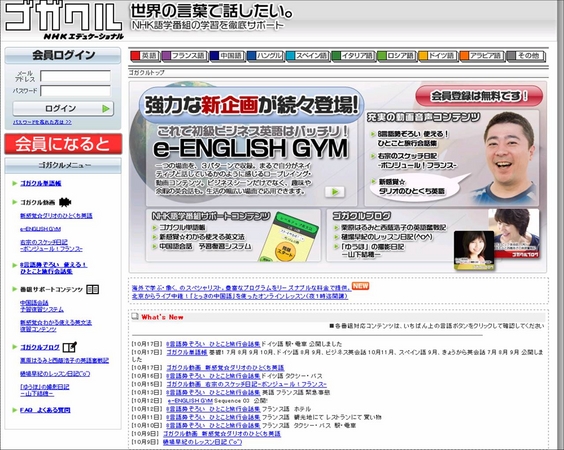Click banner item 新感覚☆ダリオのひとくち英語
Viewport: 564px width, 450px height.
coord(412,187)
